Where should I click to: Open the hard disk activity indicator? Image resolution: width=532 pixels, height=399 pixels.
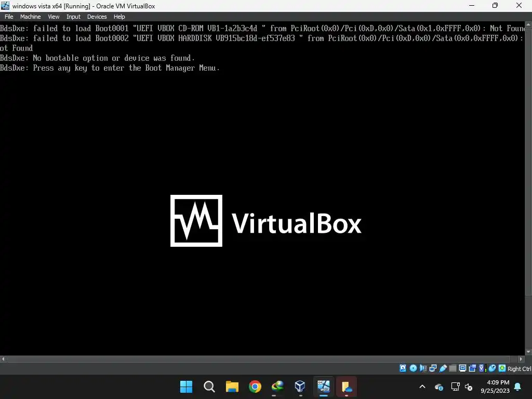[x=403, y=368]
